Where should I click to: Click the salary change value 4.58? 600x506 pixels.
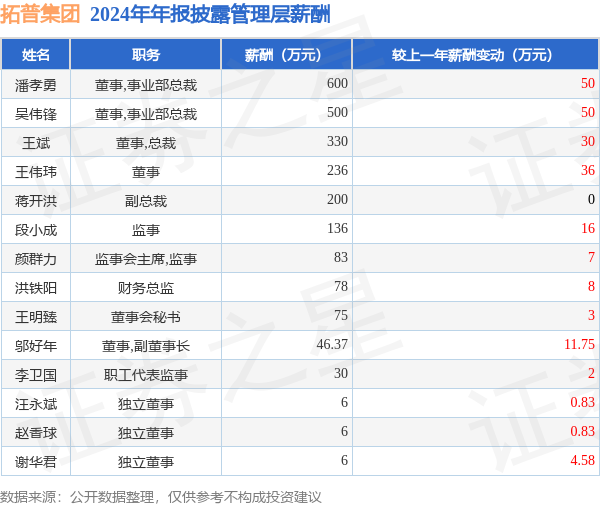[x=582, y=460]
